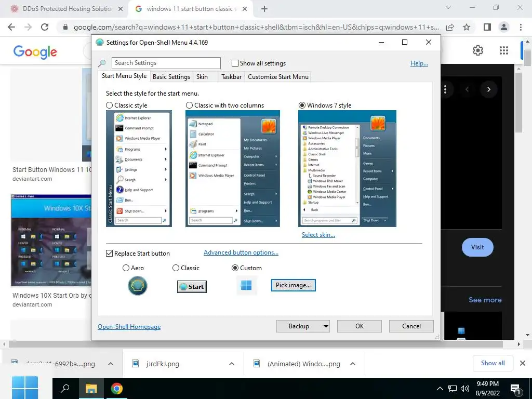Show hidden system tray icons
The image size is (532, 399).
pyautogui.click(x=440, y=389)
